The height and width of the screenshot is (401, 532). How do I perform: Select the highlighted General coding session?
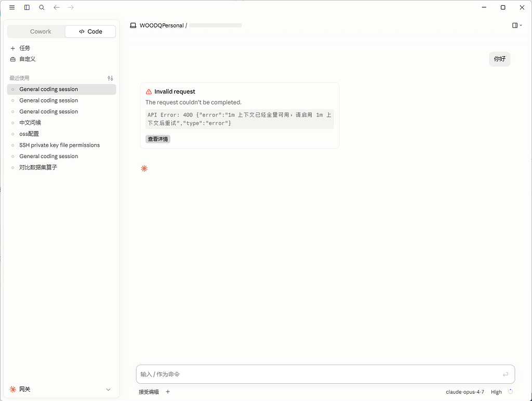pyautogui.click(x=61, y=89)
